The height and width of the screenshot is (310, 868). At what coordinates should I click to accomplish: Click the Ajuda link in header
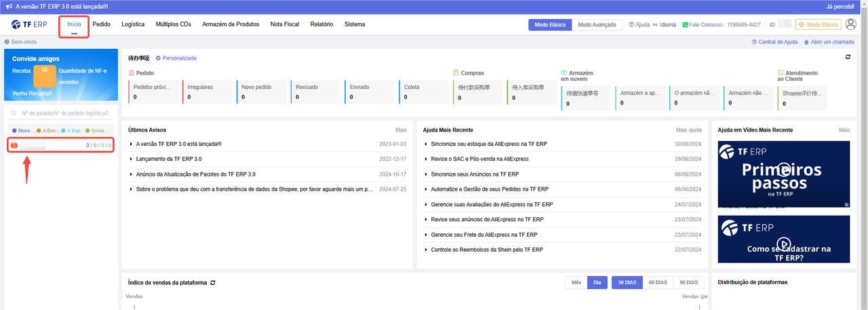point(642,24)
